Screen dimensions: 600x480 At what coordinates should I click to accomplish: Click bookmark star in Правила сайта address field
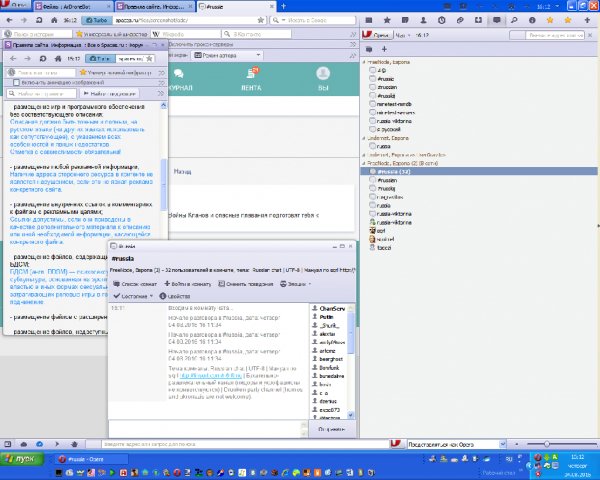click(x=149, y=59)
